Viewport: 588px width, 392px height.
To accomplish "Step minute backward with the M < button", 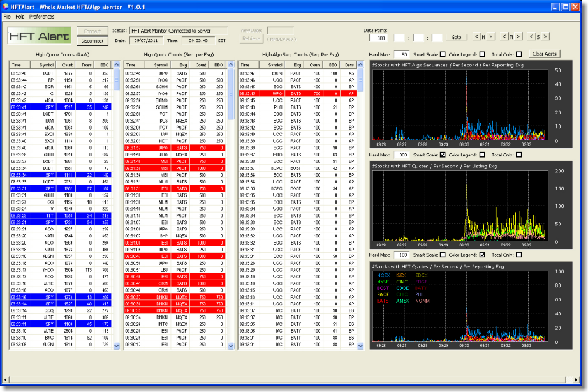I will [x=504, y=36].
